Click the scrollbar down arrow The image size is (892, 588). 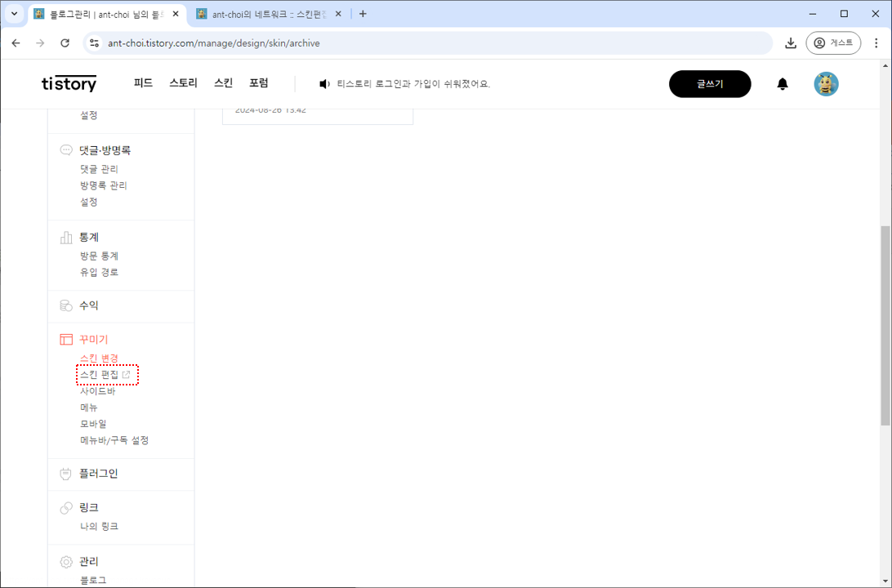point(885,581)
